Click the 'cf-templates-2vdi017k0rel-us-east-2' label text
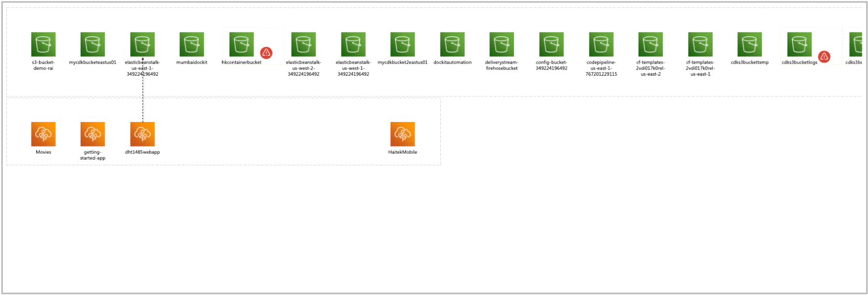 point(651,68)
